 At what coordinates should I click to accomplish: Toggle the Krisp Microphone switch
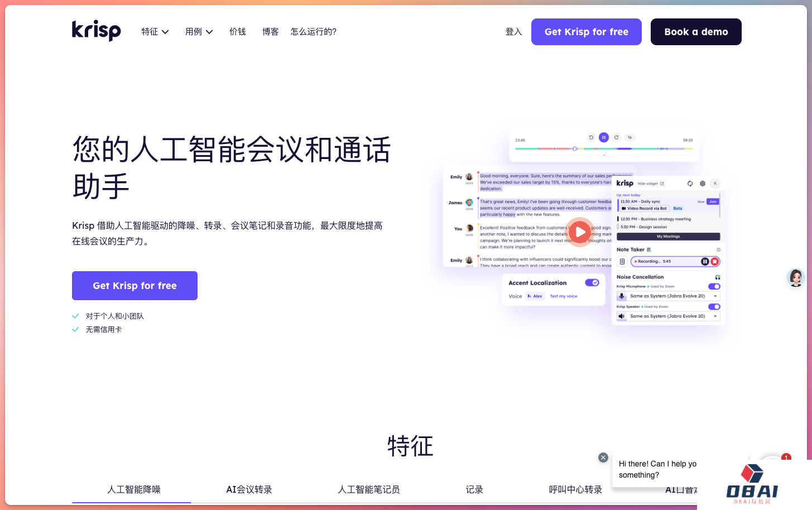[714, 286]
